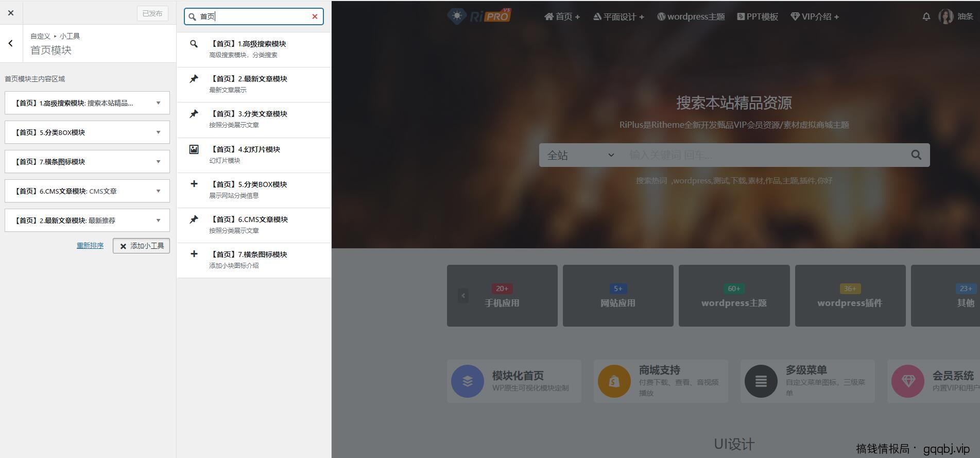Open the PPT模板 menu item
This screenshot has height=458, width=980.
tap(757, 16)
